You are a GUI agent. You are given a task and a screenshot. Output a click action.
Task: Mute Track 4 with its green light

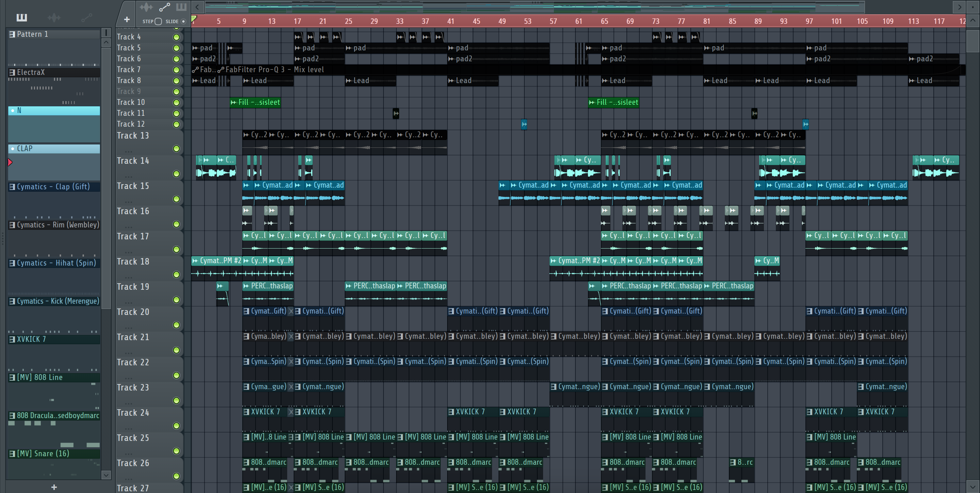pyautogui.click(x=176, y=37)
